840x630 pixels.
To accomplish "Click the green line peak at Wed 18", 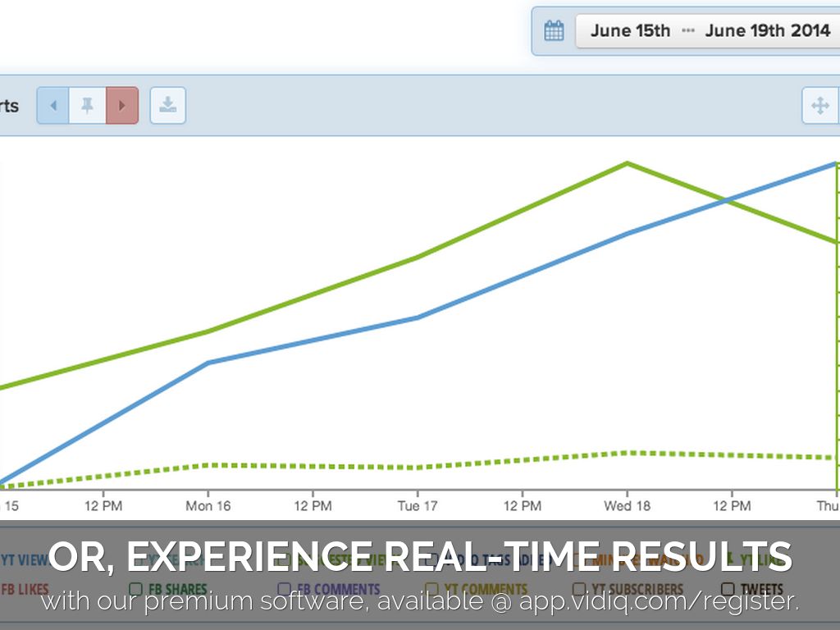I will pyautogui.click(x=628, y=162).
